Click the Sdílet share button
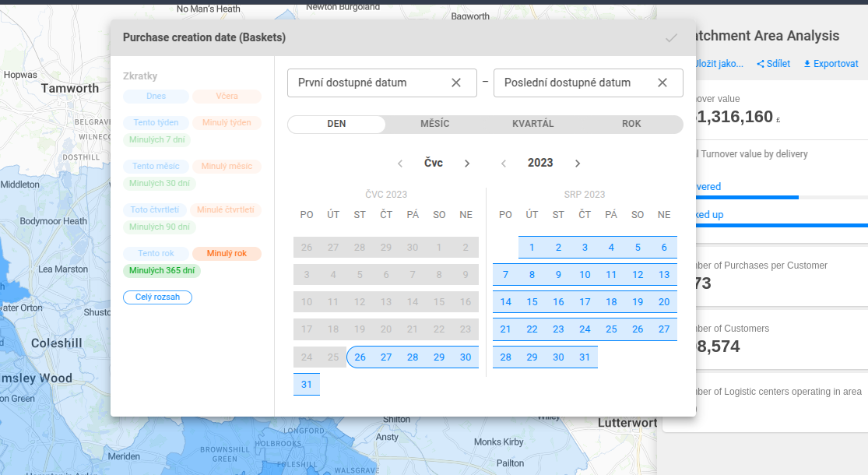The width and height of the screenshot is (868, 475). click(773, 64)
